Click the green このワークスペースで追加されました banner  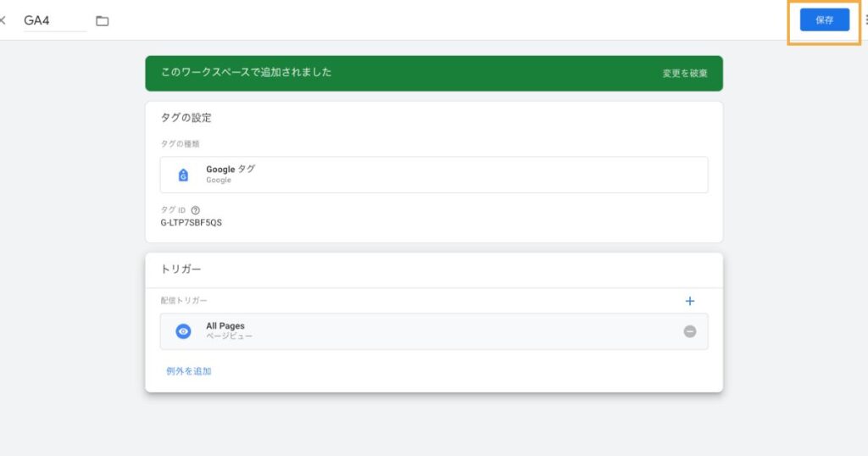[434, 73]
